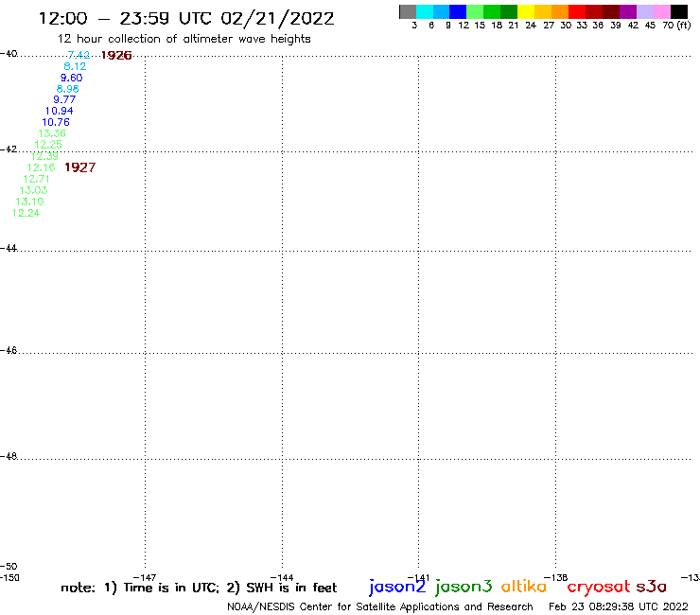The height and width of the screenshot is (615, 700).
Task: Click the dark red s3a satellite label
Action: point(652,587)
